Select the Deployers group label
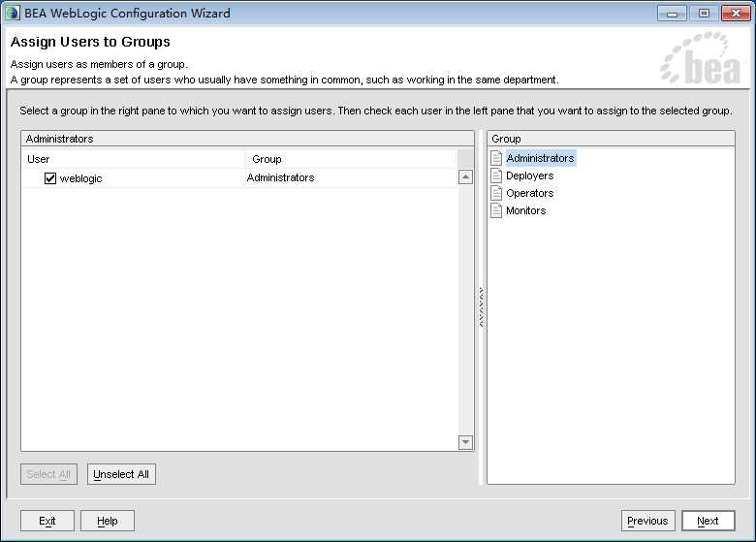This screenshot has width=756, height=542. 529,175
